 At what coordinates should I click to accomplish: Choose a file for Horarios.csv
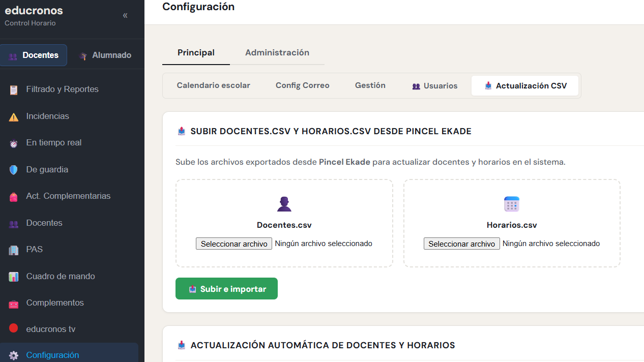[x=462, y=244]
